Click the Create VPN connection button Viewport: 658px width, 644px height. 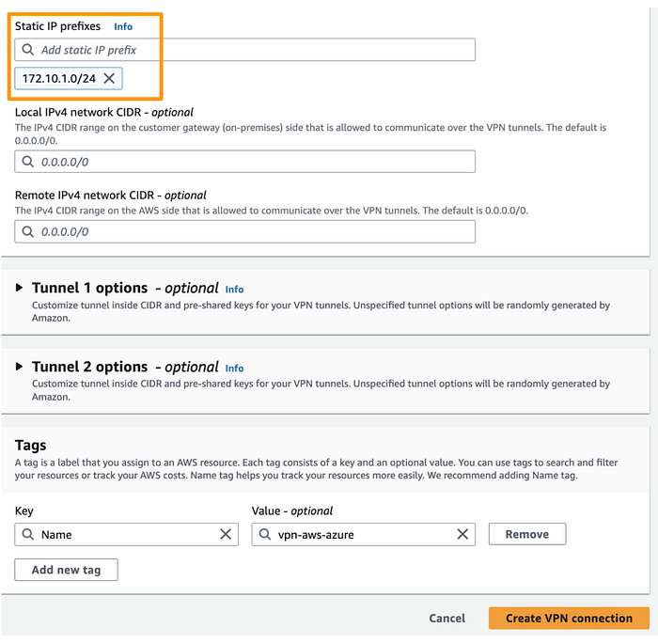pos(569,618)
